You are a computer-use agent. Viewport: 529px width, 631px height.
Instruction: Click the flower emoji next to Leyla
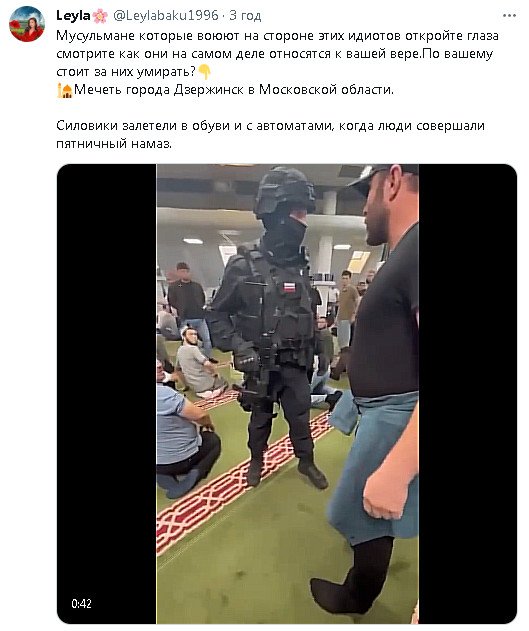pos(100,16)
